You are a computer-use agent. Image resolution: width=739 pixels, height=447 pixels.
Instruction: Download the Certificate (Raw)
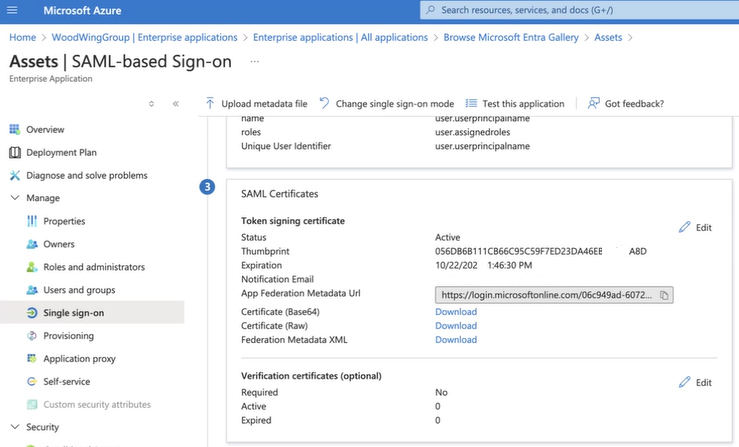pos(456,326)
